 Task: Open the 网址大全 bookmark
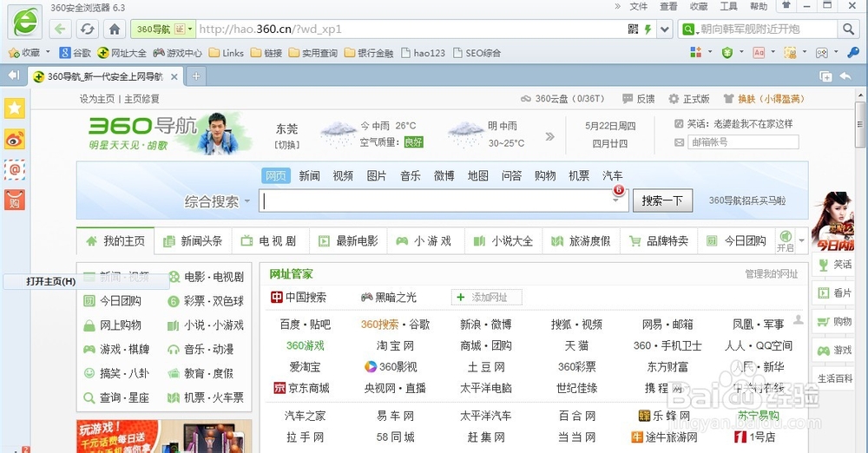click(x=122, y=53)
